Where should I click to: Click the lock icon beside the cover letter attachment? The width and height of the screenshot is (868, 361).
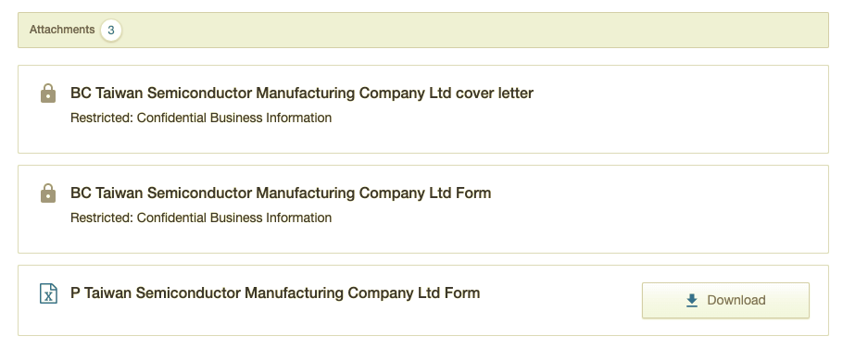pyautogui.click(x=48, y=93)
